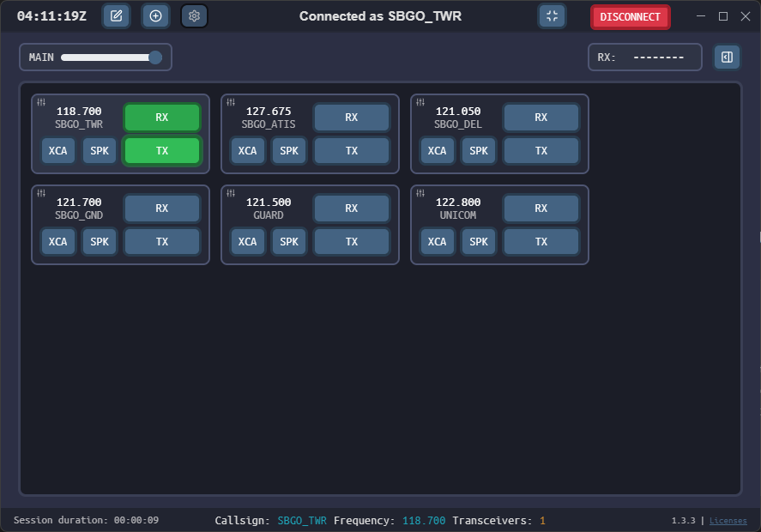Enable XCA on SBGO_DEL
The width and height of the screenshot is (761, 532).
click(437, 151)
